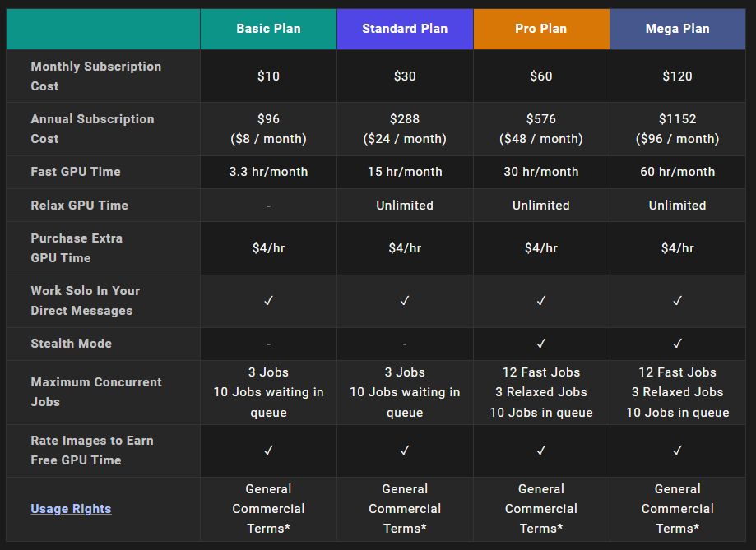The width and height of the screenshot is (756, 550).
Task: Click Standard Plan's Rate Images checkmark
Action: 405,451
